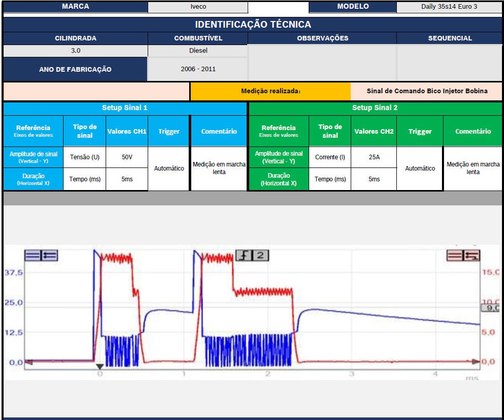Click the left zero-level arrow marker

point(29,362)
